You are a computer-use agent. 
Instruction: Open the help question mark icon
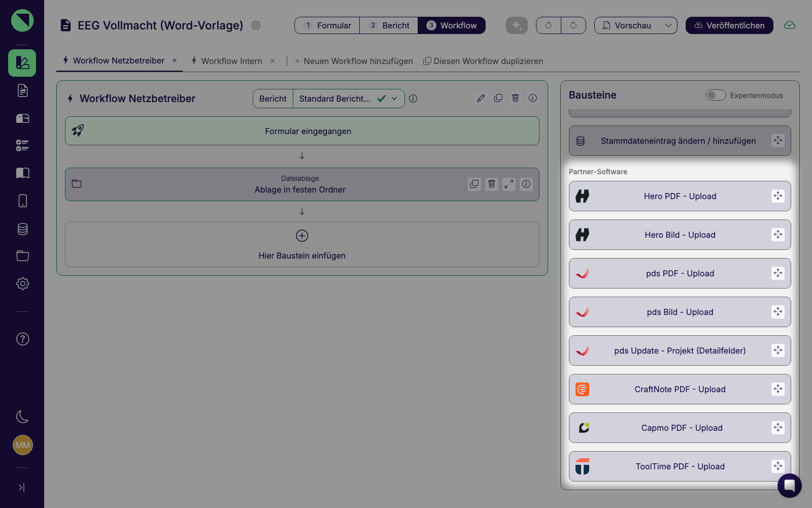coord(22,339)
